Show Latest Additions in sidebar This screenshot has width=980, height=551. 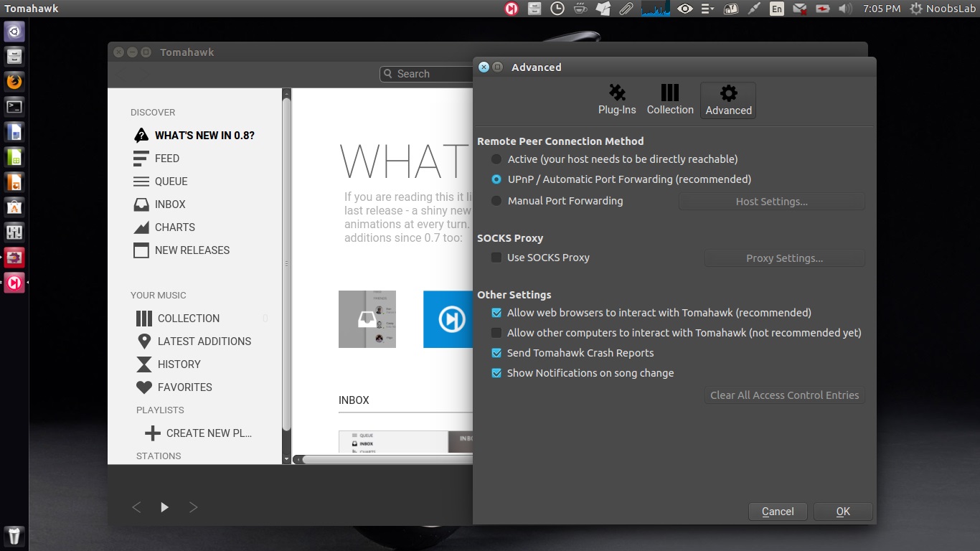coord(194,341)
